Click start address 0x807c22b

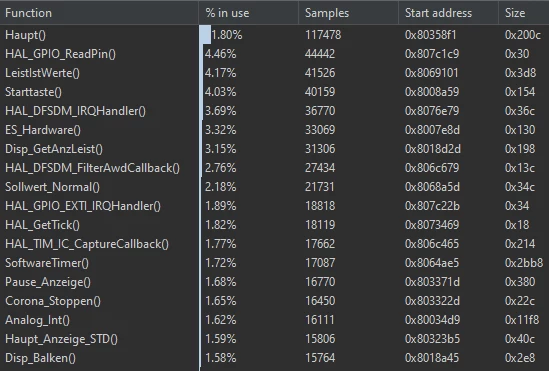[x=432, y=206]
